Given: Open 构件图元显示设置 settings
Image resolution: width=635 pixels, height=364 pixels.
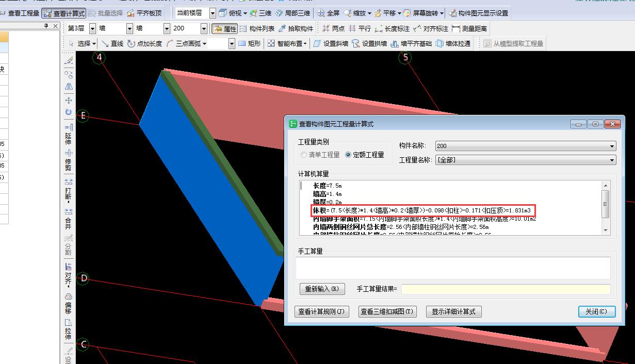Looking at the screenshot, I should coord(478,13).
